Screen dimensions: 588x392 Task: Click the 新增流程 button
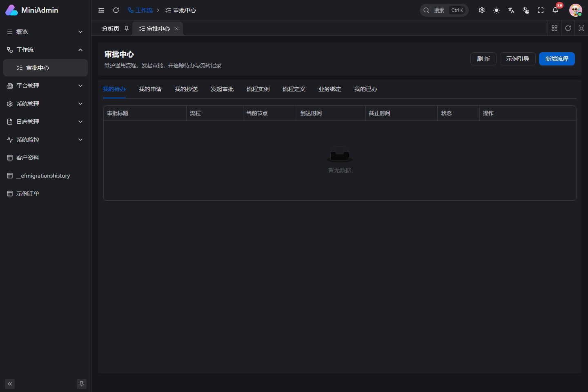(x=557, y=59)
